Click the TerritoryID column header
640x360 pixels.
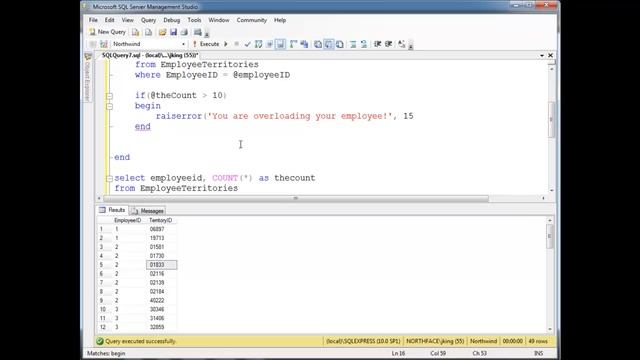point(161,220)
